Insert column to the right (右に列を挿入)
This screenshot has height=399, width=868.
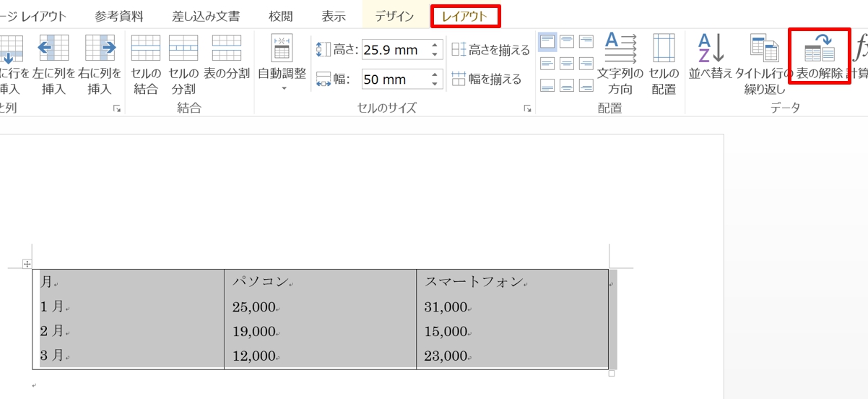(x=100, y=64)
